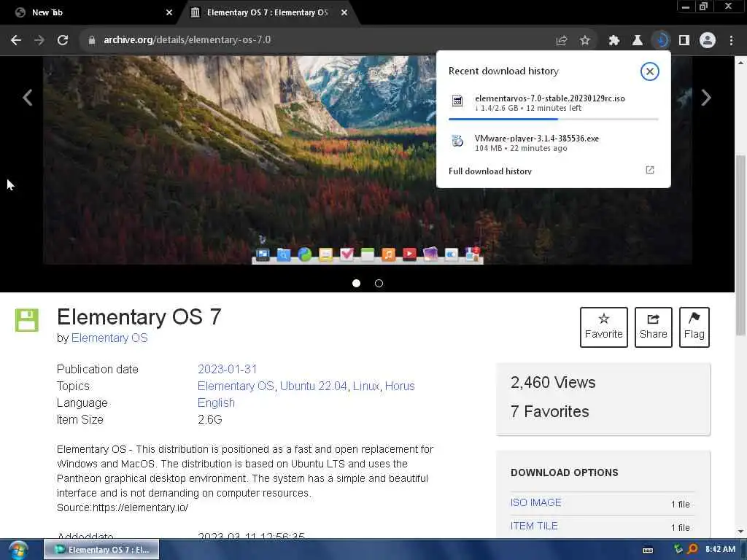
Task: Open the ISO IMAGE download option
Action: 536,502
